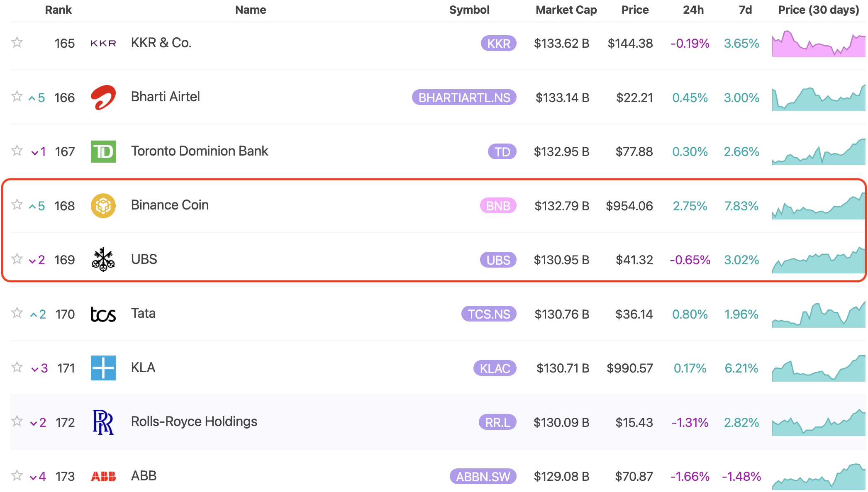Select the Tata tcs logo
The height and width of the screenshot is (492, 868).
(103, 314)
